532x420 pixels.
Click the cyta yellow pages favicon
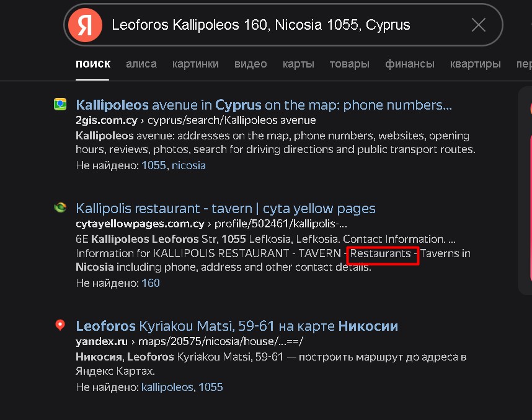[x=60, y=208]
